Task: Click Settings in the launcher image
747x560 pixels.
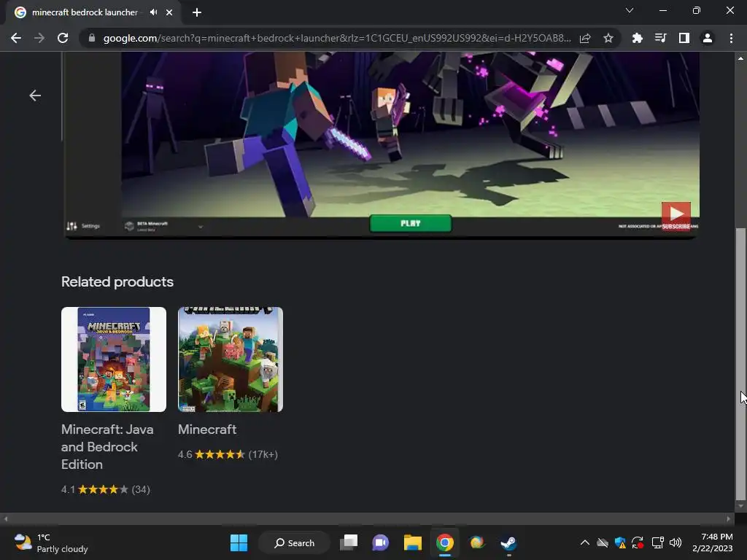Action: point(83,226)
